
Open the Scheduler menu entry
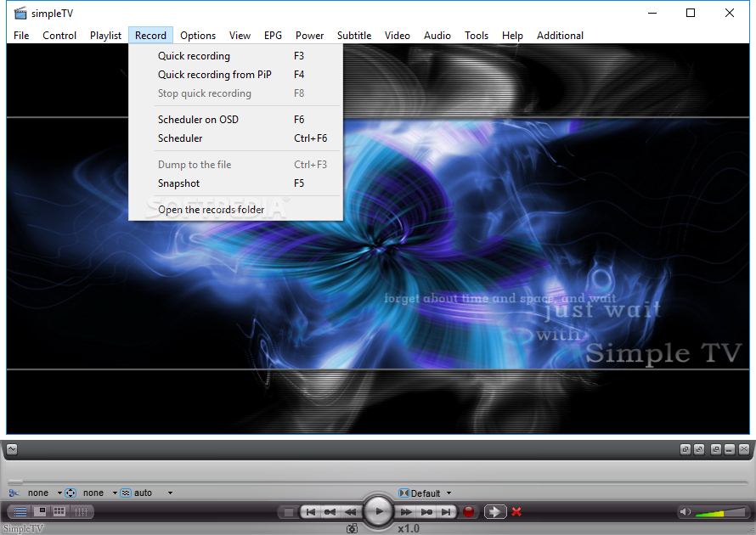click(x=236, y=138)
